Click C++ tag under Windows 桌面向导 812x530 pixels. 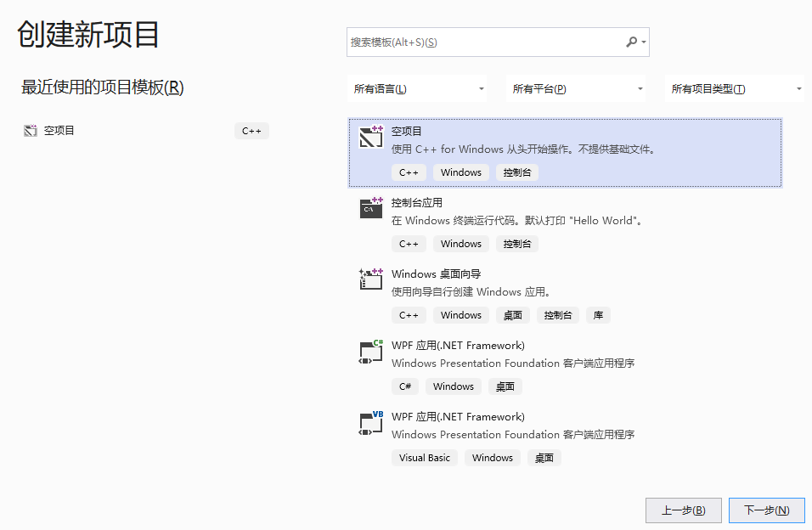click(409, 315)
